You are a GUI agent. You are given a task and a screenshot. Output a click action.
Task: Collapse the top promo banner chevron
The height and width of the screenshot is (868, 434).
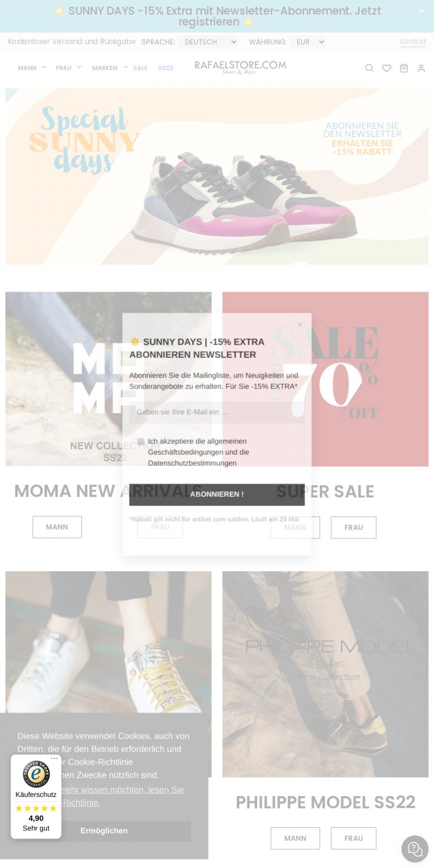[422, 11]
